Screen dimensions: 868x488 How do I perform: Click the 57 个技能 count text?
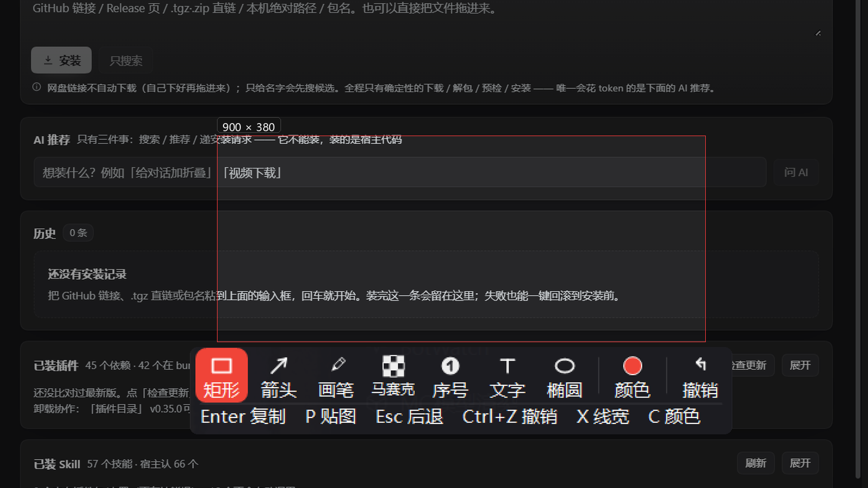tap(110, 464)
